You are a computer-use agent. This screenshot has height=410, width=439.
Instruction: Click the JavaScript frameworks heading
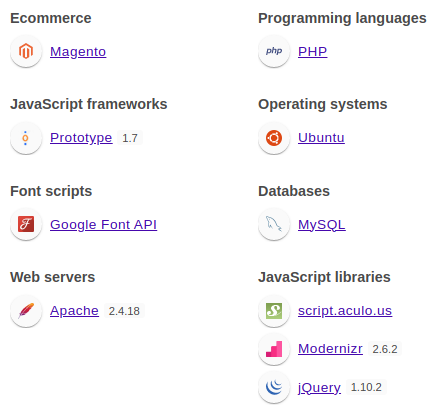(89, 104)
